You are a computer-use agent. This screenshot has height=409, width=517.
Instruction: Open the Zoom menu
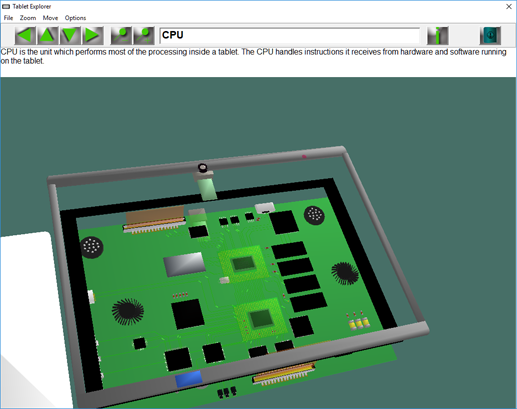28,18
